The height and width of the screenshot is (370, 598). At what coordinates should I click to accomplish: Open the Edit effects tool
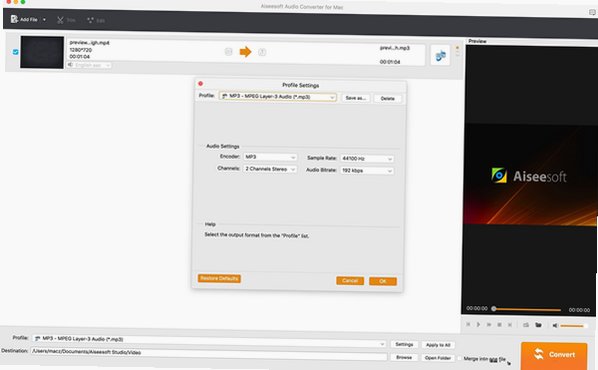(90, 20)
